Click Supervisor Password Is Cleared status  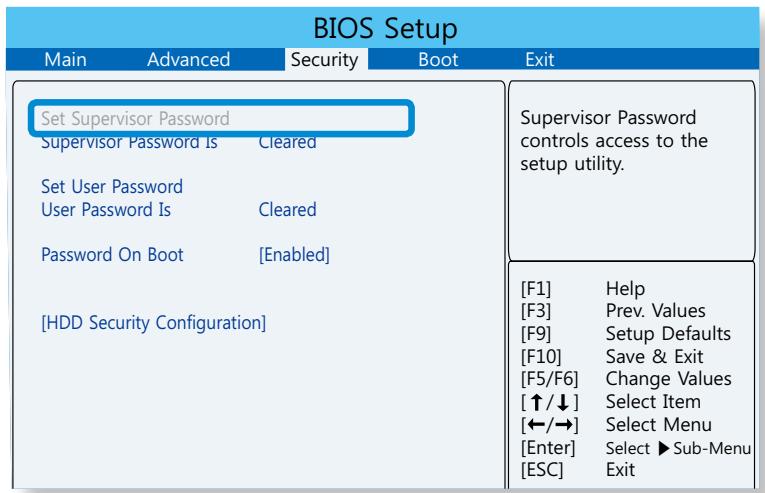[x=287, y=143]
